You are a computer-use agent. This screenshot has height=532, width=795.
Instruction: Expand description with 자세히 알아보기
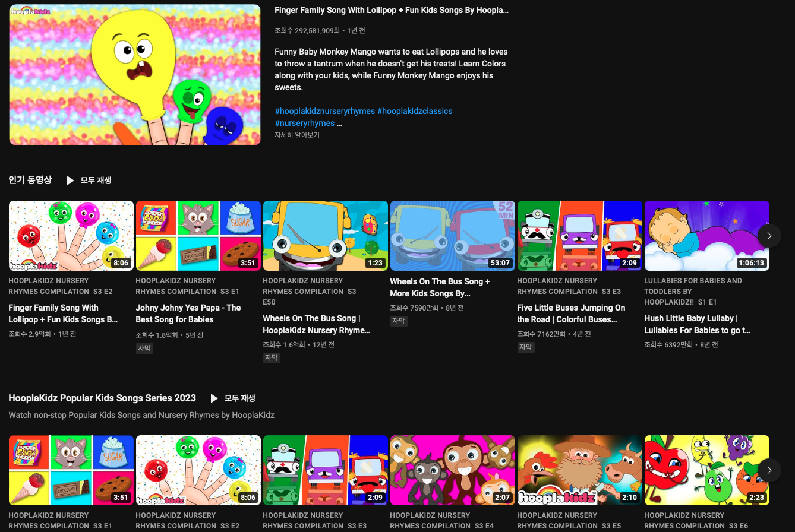pos(297,135)
